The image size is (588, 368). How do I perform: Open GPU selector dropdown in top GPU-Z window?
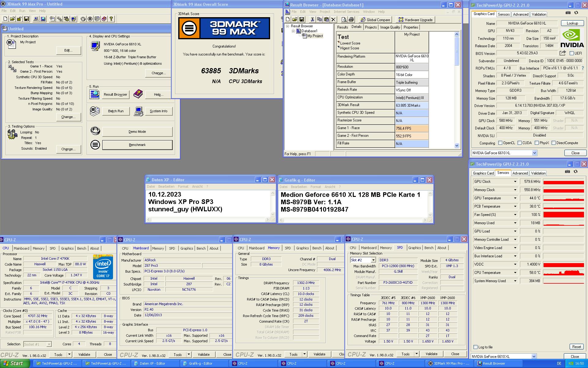[534, 153]
